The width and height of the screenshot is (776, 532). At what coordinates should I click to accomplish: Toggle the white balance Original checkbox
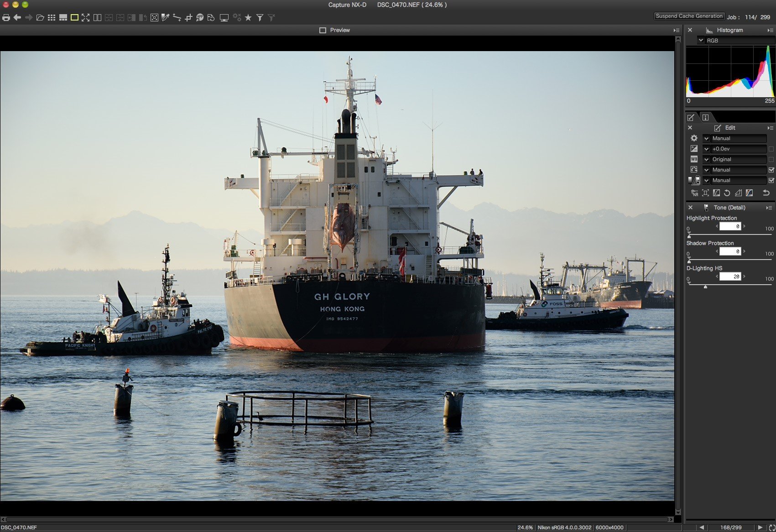pos(771,159)
